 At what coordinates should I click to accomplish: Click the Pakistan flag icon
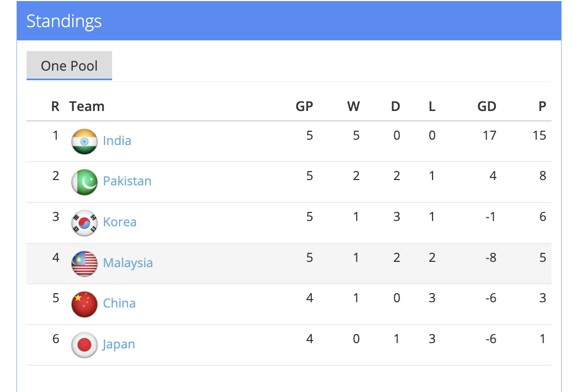click(x=84, y=182)
